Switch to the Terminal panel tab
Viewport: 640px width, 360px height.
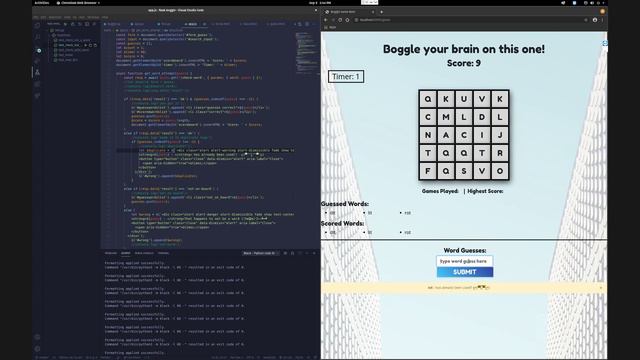click(x=163, y=253)
